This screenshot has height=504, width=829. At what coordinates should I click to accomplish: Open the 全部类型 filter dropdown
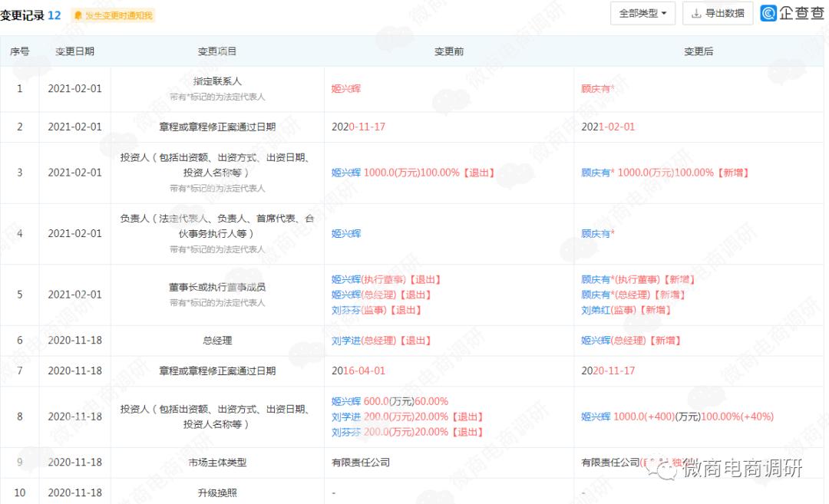642,13
